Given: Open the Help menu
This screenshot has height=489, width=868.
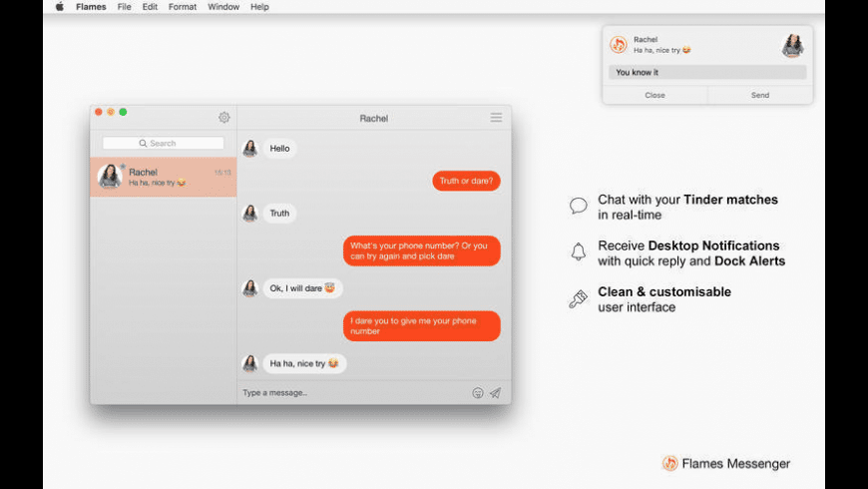Looking at the screenshot, I should (259, 7).
